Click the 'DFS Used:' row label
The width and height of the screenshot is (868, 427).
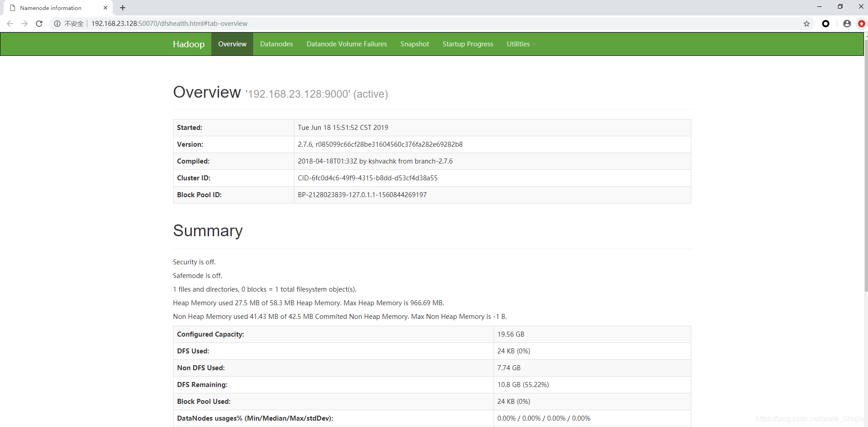pos(193,351)
